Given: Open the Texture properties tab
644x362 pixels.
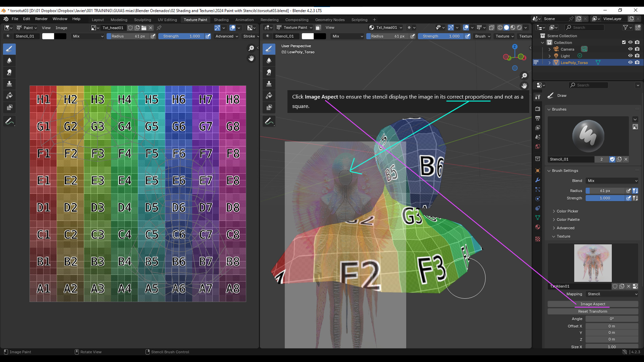Looking at the screenshot, I should point(538,239).
